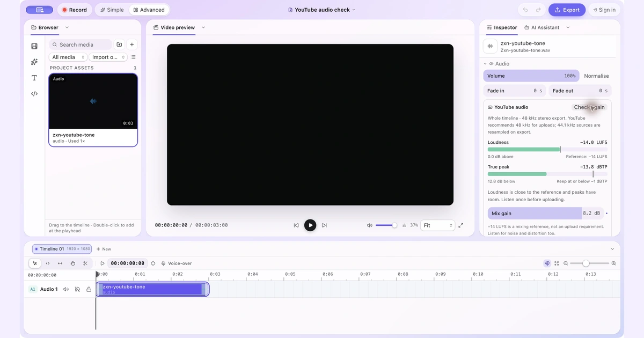644x338 pixels.
Task: Open the Import order sort dropdown
Action: pos(108,57)
